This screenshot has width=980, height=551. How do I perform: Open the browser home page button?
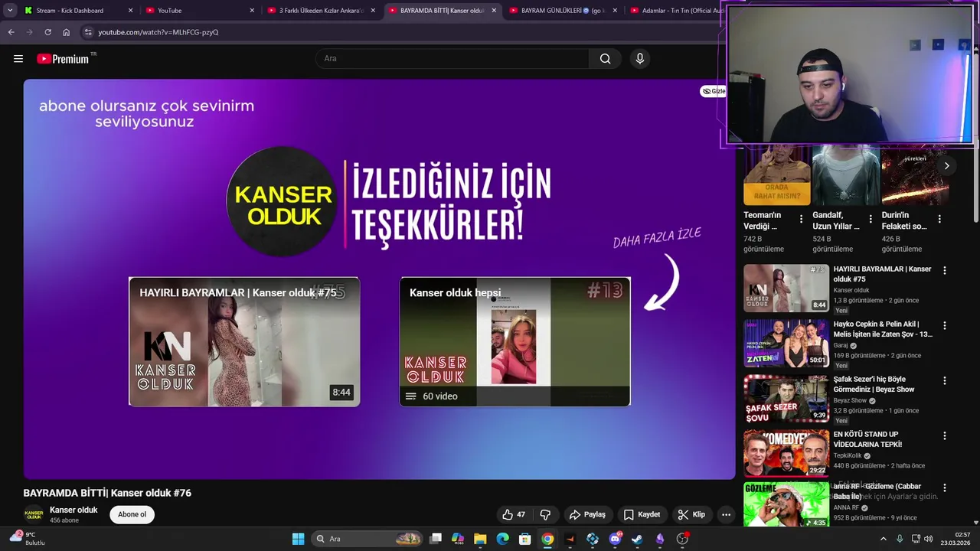(66, 32)
